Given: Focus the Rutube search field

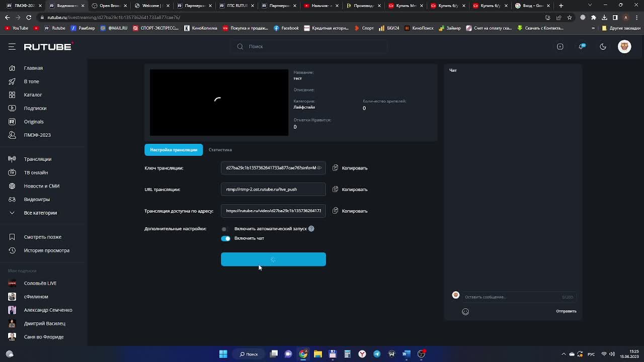Looking at the screenshot, I should [x=309, y=47].
